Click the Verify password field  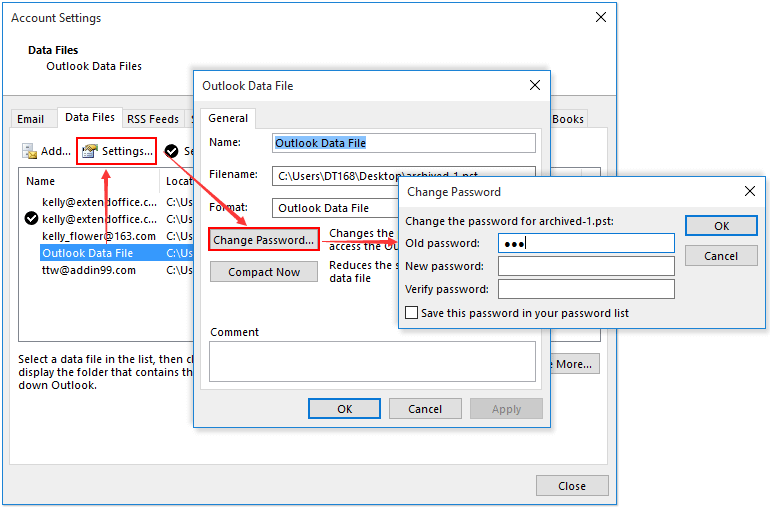click(x=586, y=289)
